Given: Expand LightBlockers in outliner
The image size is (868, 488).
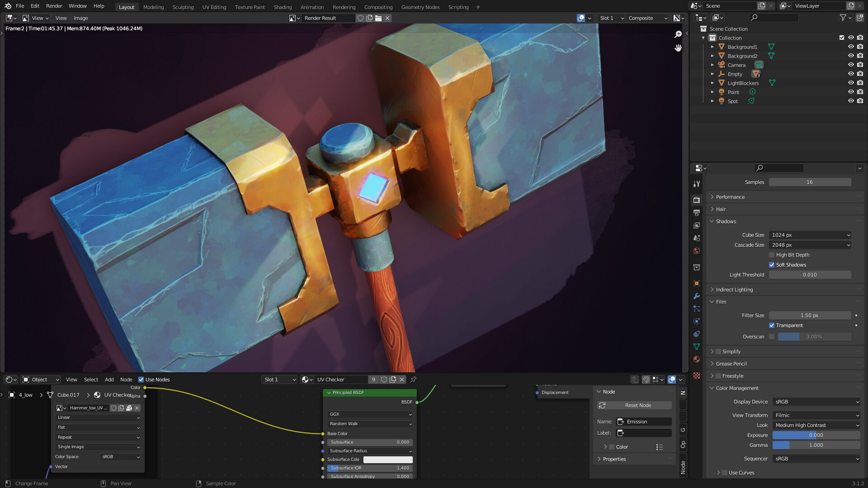Looking at the screenshot, I should pos(712,83).
